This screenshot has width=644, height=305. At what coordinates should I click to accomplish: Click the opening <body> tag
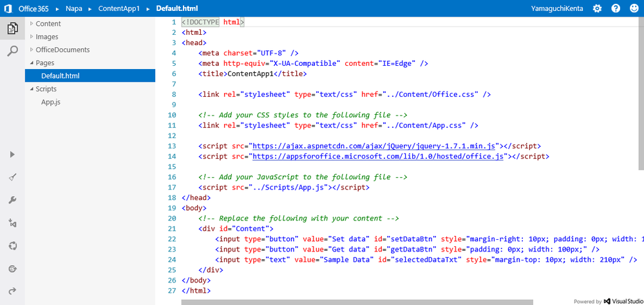(194, 208)
